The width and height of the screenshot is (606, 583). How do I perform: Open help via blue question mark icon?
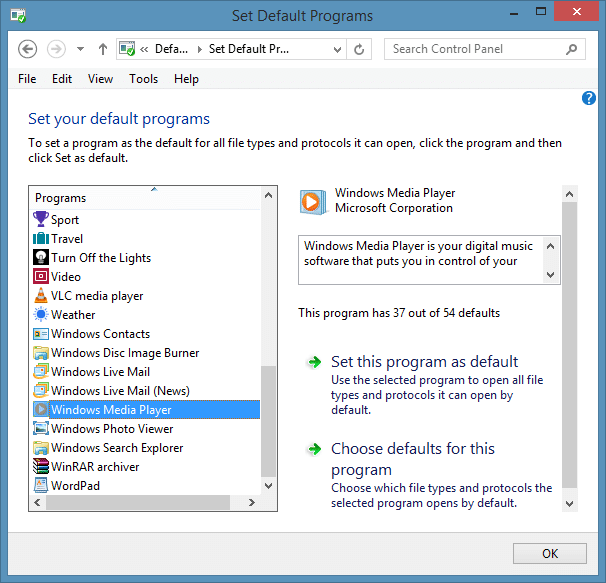click(589, 98)
